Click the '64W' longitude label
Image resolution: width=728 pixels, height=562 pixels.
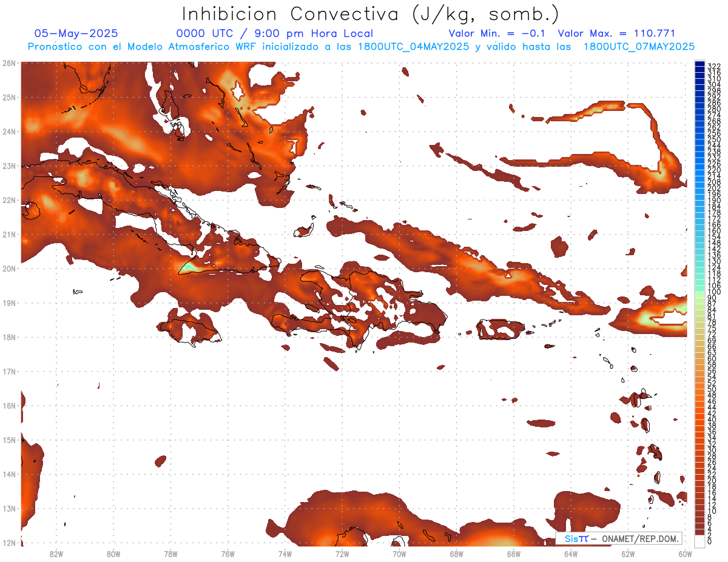(570, 554)
